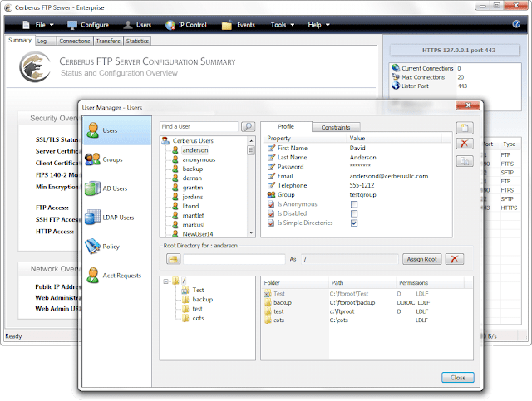Screen dimensions: 532x401
Task: Click the Assign Root button
Action: (x=421, y=259)
